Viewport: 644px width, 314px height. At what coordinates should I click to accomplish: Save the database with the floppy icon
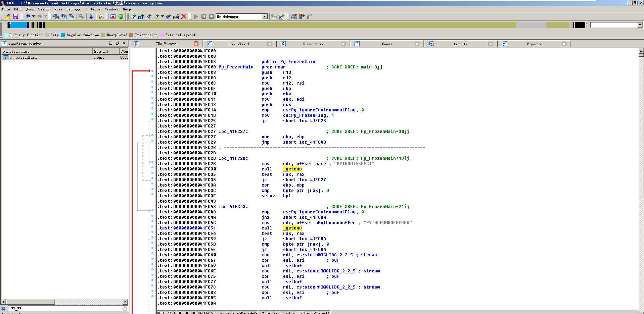coord(15,16)
